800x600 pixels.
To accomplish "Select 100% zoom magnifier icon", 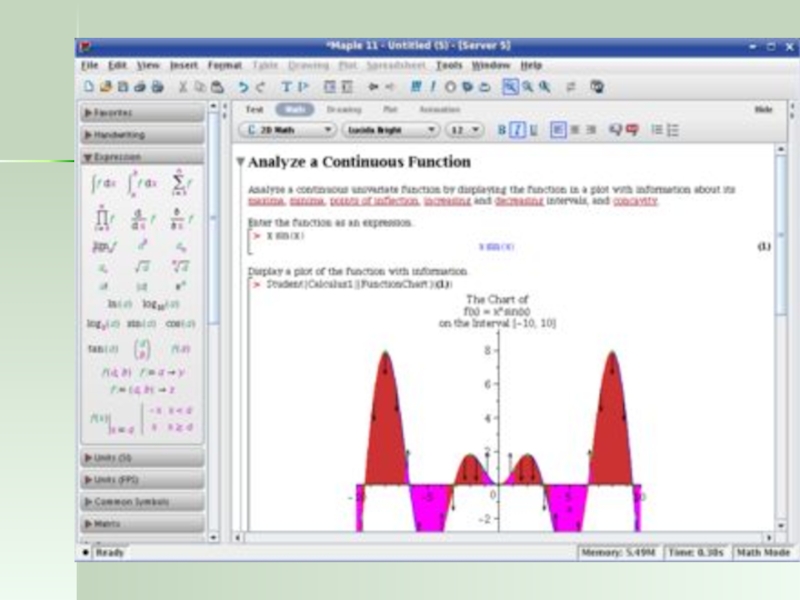I will click(510, 87).
